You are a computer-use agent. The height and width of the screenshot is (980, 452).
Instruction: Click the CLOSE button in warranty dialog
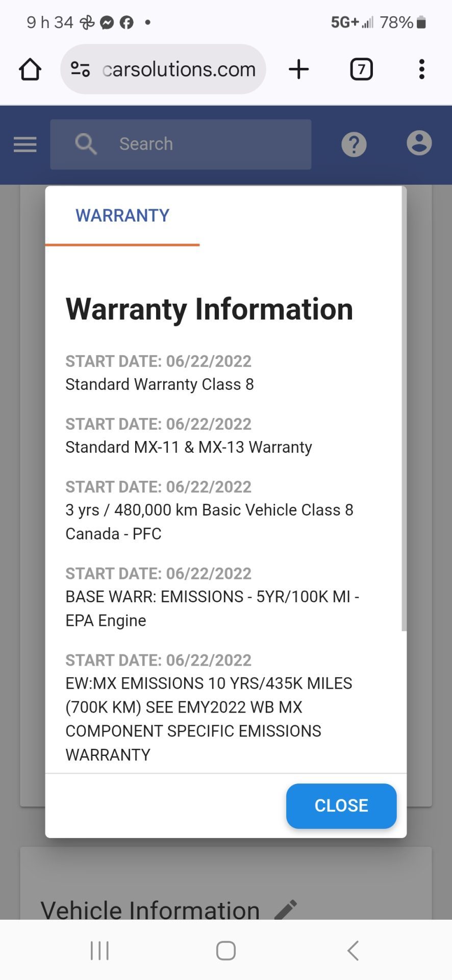point(341,805)
